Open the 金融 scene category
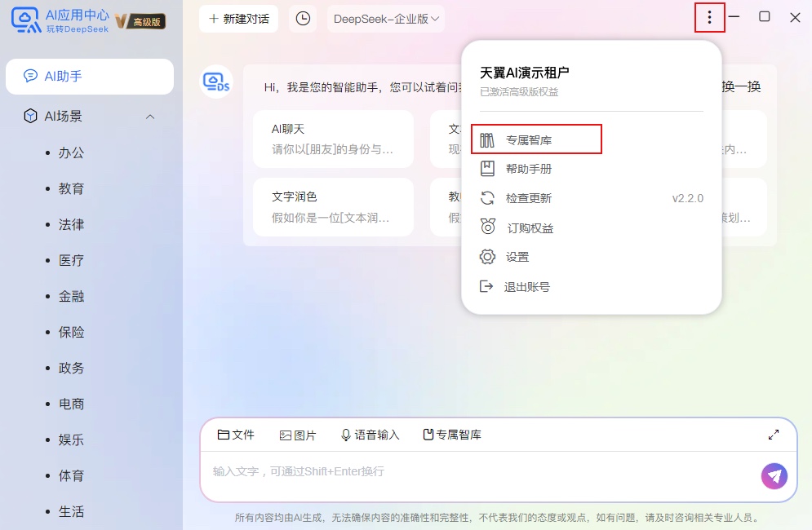 pos(72,297)
